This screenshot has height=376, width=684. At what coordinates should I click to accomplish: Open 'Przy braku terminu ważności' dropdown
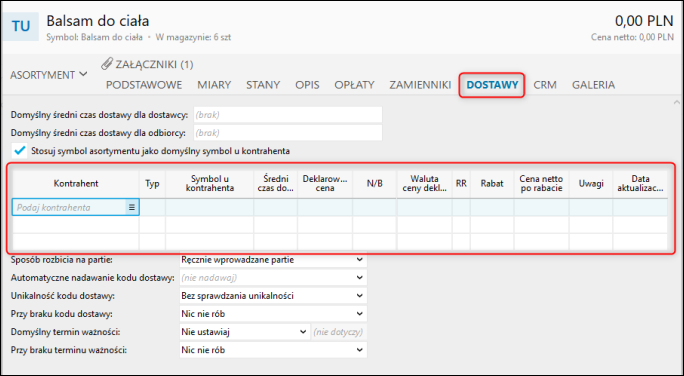coord(273,350)
